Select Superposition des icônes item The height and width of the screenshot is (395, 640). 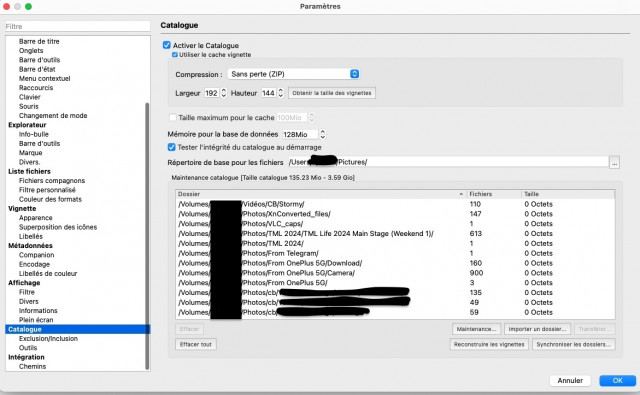(58, 227)
